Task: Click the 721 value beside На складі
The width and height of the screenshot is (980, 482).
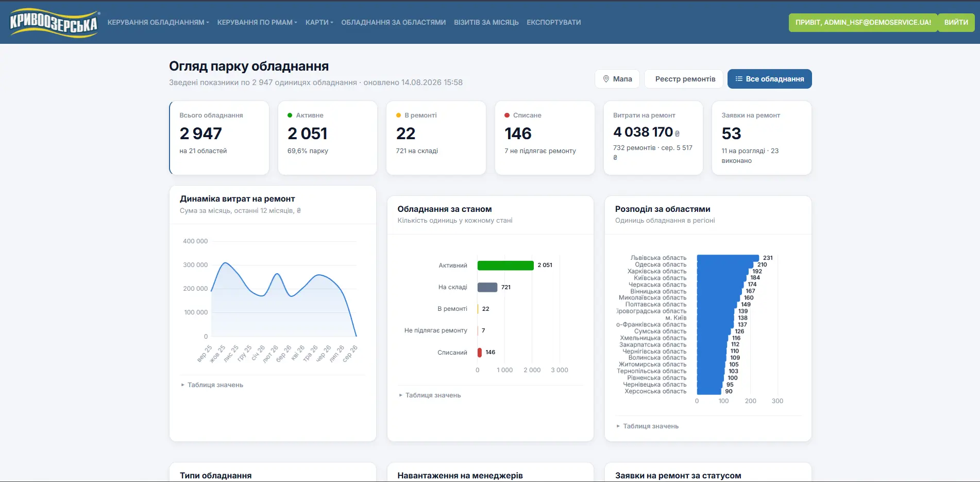Action: click(x=506, y=287)
